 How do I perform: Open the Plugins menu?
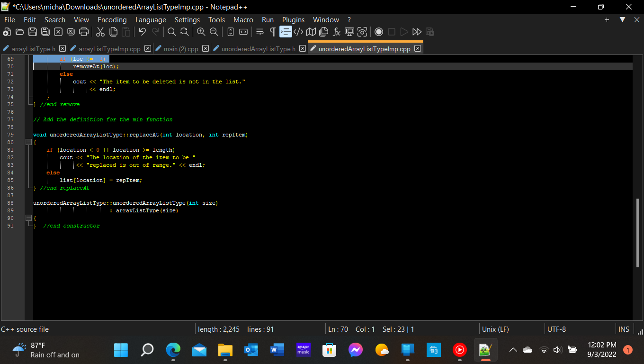pyautogui.click(x=294, y=20)
